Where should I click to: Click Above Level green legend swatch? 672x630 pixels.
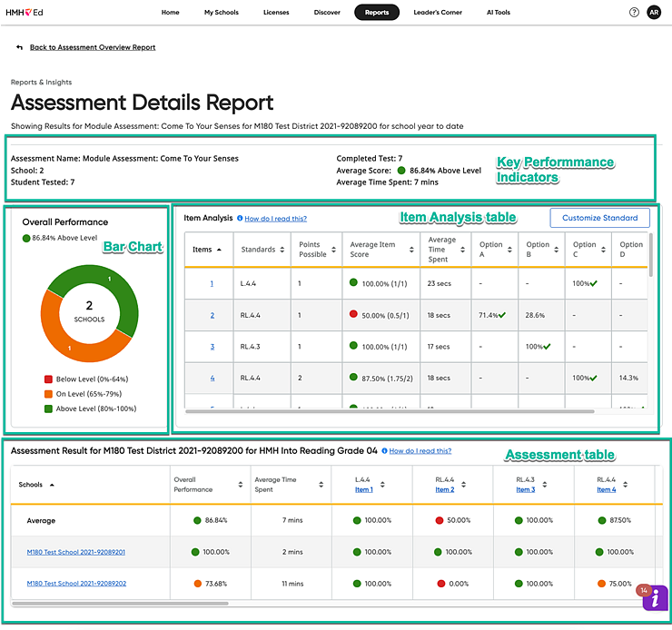point(48,409)
